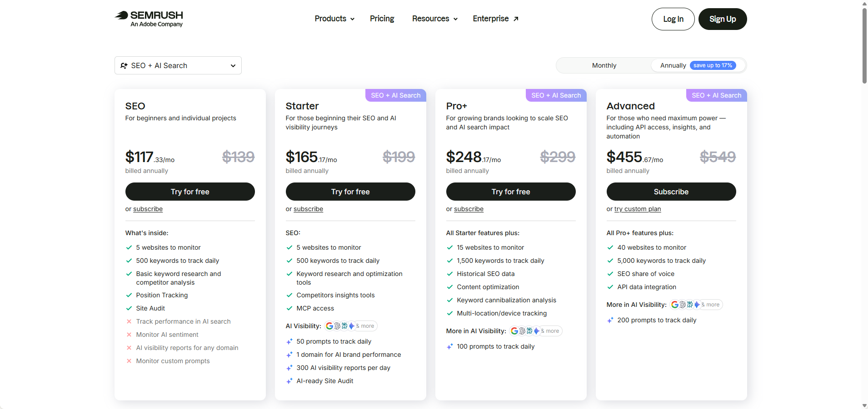Open the Enterprise link
Viewport: 868px width, 409px height.
pyautogui.click(x=495, y=19)
